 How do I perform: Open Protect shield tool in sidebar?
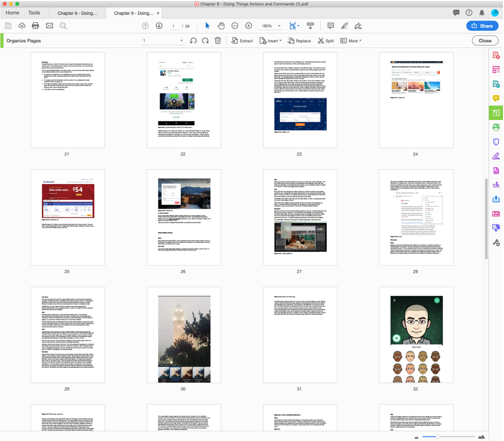[x=496, y=141]
